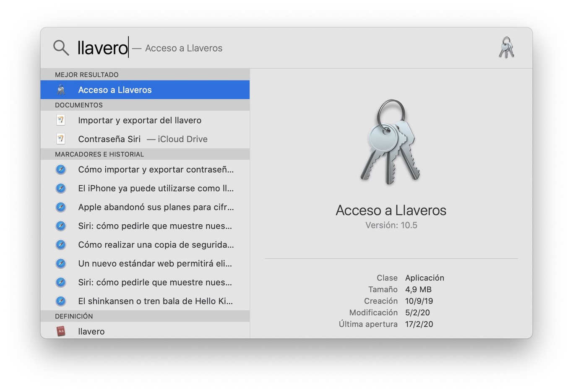This screenshot has width=573, height=392.
Task: Click the creation date '10/9/19'
Action: pyautogui.click(x=419, y=301)
